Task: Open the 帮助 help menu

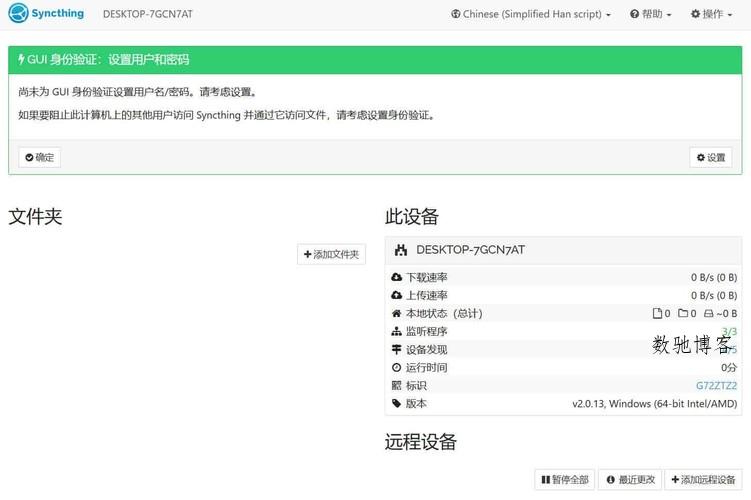Action: (x=650, y=14)
